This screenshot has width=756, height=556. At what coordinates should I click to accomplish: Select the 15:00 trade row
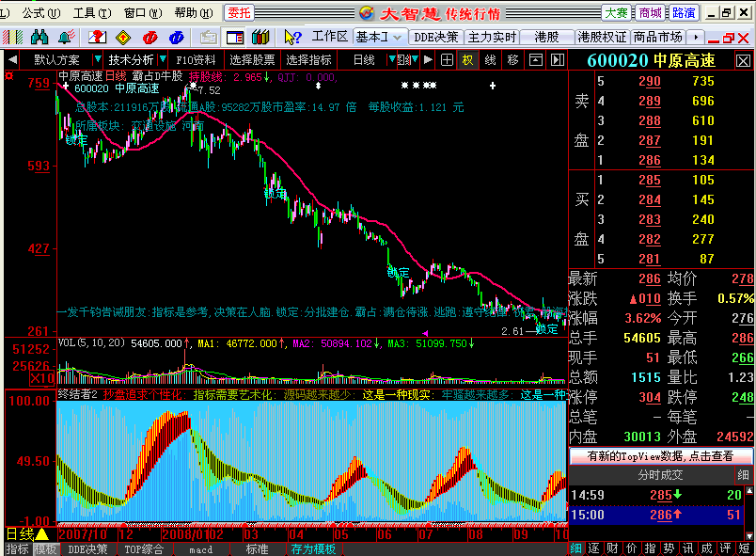click(656, 515)
